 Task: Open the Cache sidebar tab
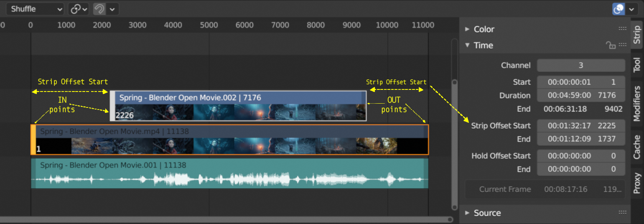(636, 147)
